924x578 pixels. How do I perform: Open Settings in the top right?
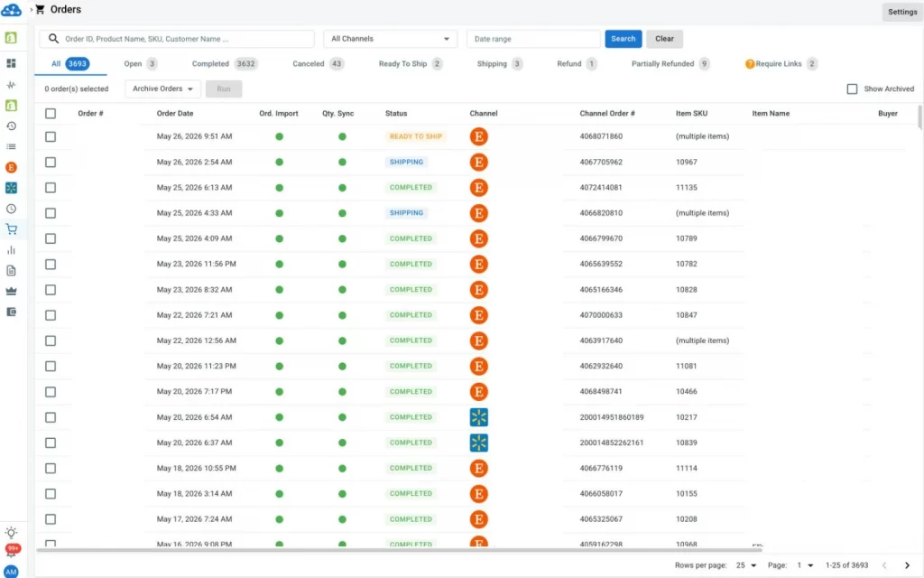tap(902, 12)
